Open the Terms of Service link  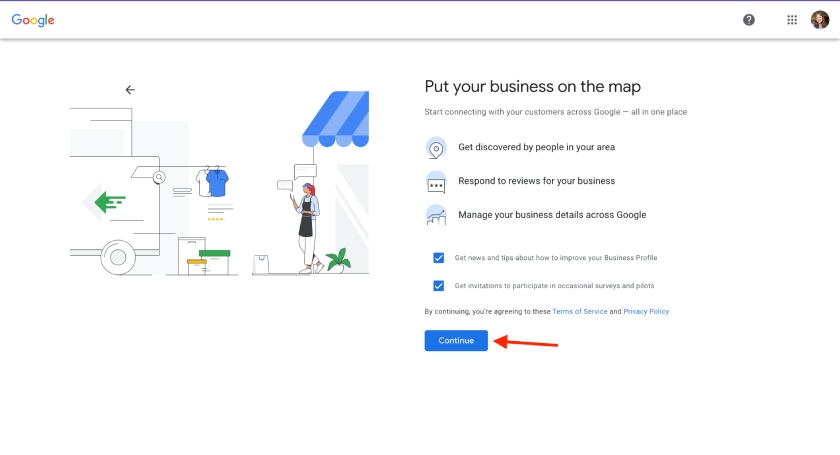580,312
